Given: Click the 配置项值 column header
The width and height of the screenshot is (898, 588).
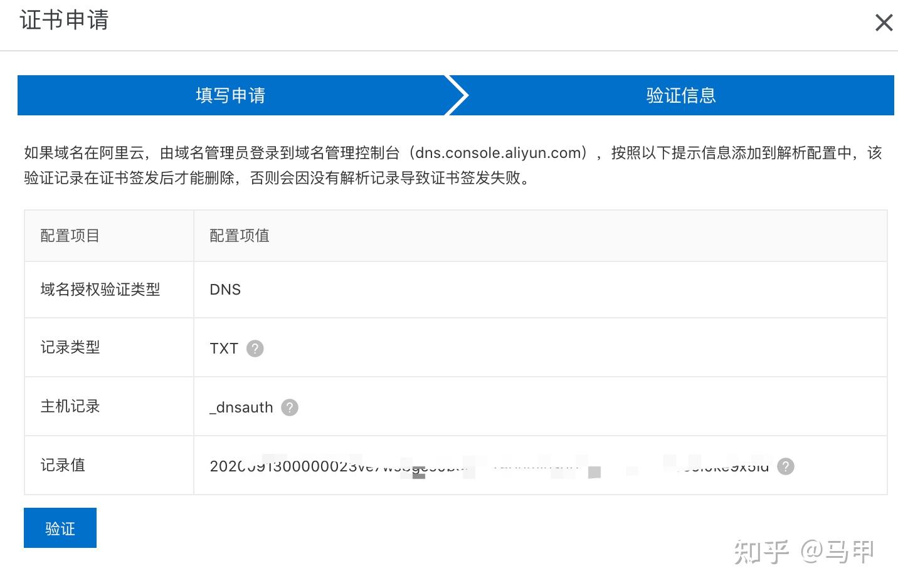Looking at the screenshot, I should [240, 236].
